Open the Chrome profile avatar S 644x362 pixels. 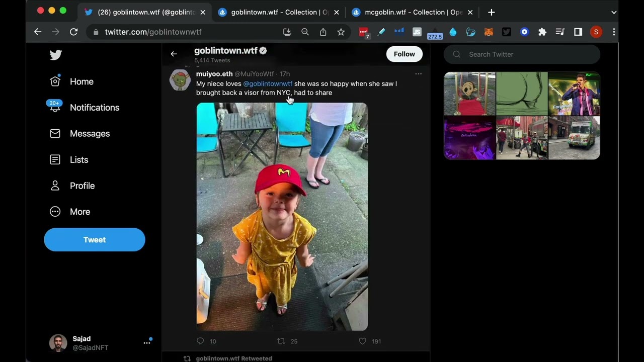(596, 32)
